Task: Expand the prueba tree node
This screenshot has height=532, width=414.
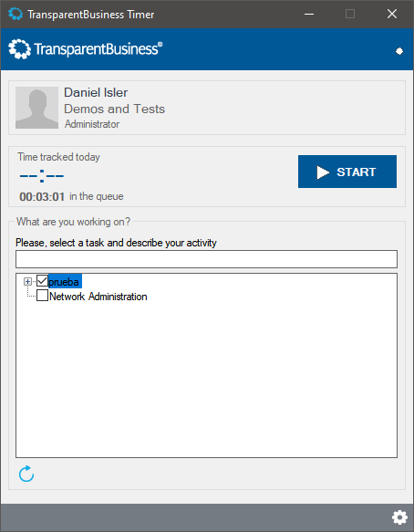Action: tap(27, 282)
